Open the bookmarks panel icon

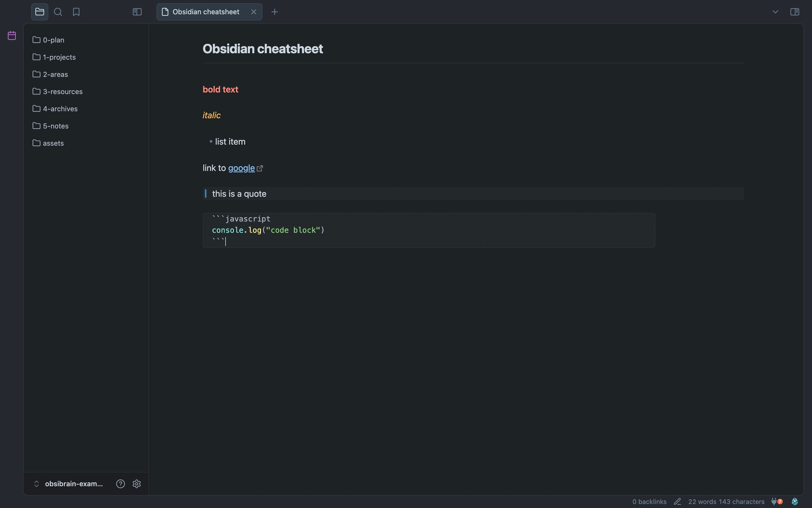pos(76,12)
